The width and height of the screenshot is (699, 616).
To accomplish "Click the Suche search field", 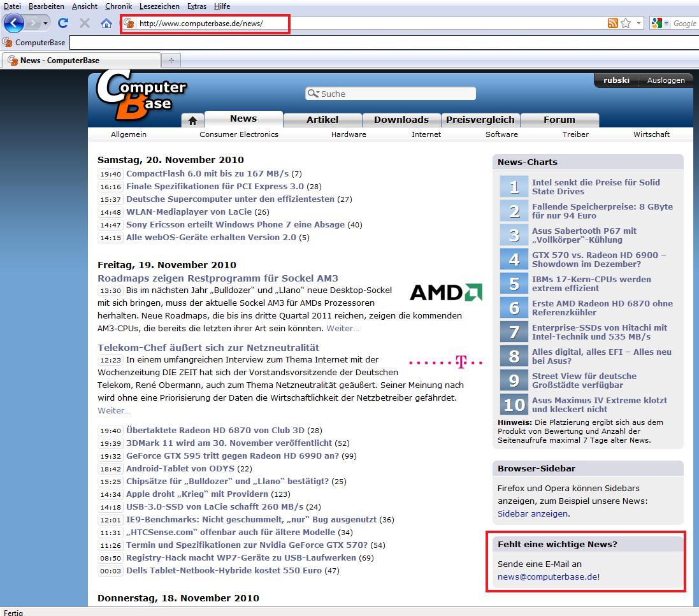I will [x=391, y=94].
